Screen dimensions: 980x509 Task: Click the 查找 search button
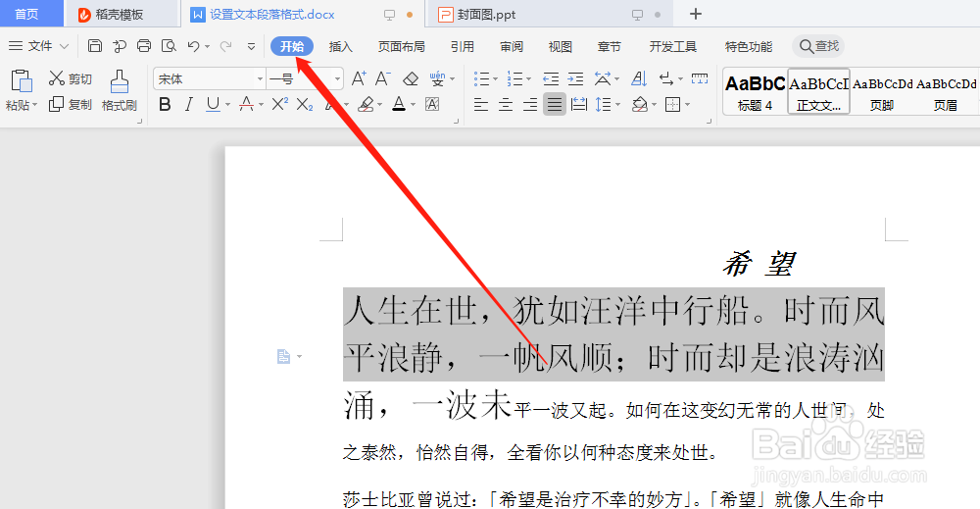tap(818, 46)
